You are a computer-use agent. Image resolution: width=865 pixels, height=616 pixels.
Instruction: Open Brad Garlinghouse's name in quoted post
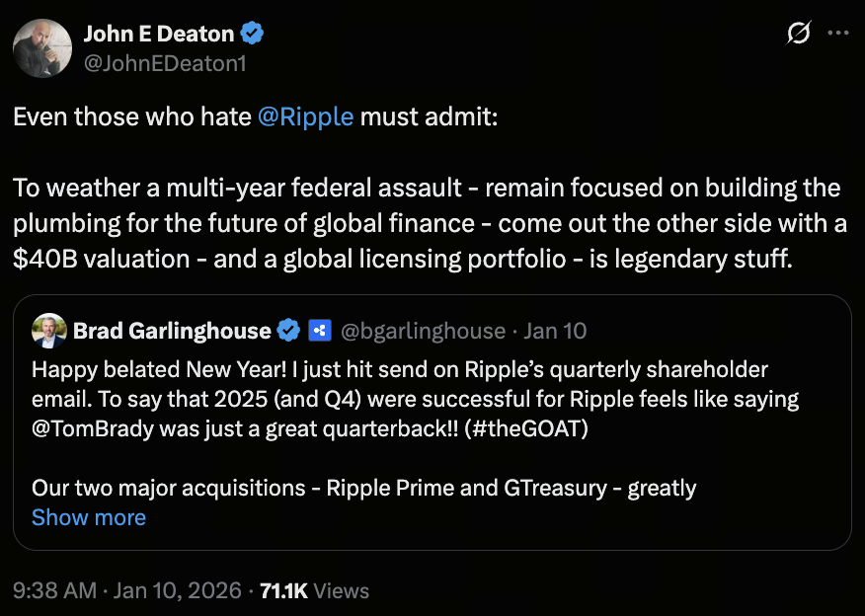(172, 330)
